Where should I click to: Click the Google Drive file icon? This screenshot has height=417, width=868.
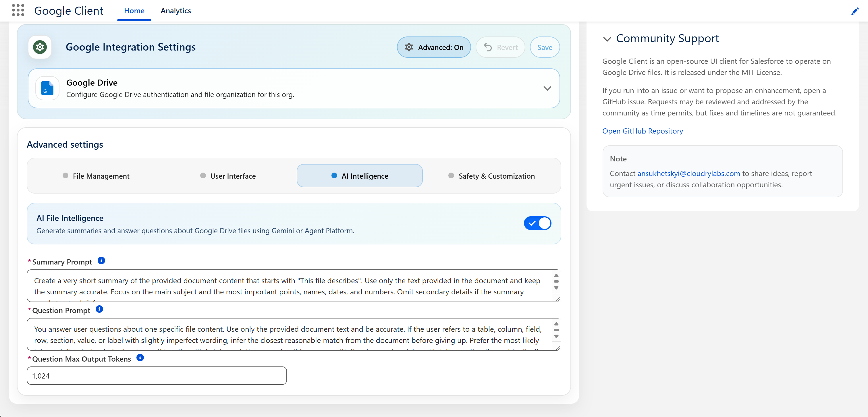[47, 88]
